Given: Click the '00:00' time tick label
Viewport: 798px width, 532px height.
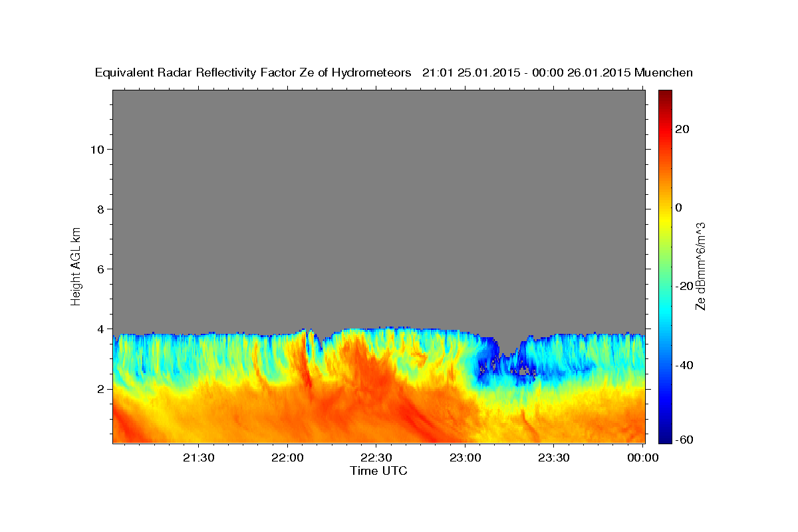Looking at the screenshot, I should click(642, 458).
